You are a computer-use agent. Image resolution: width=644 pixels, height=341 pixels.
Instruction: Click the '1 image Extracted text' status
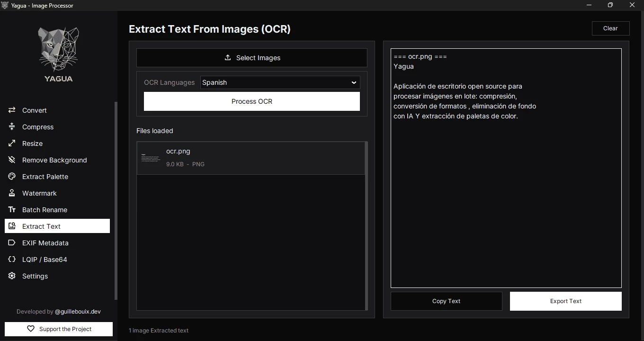click(159, 331)
